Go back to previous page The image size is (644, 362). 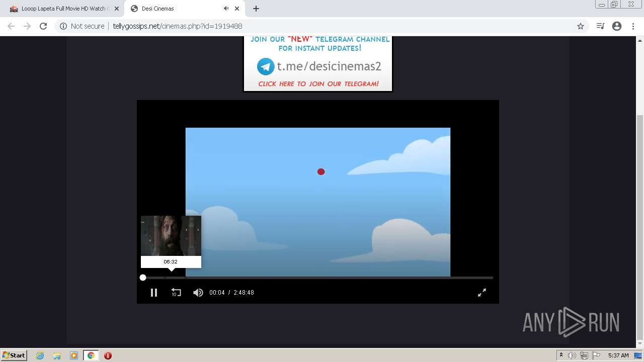[11, 26]
